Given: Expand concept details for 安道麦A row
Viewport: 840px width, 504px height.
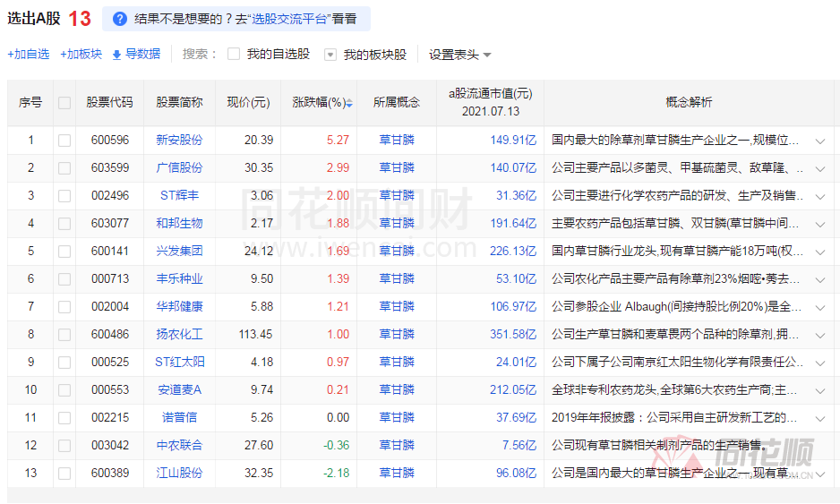Looking at the screenshot, I should pos(820,391).
